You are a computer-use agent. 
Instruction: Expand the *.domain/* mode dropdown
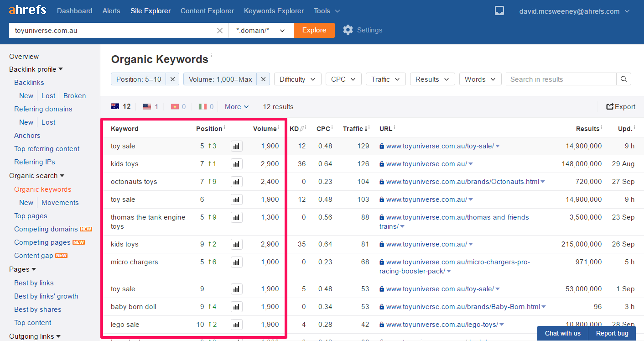261,31
